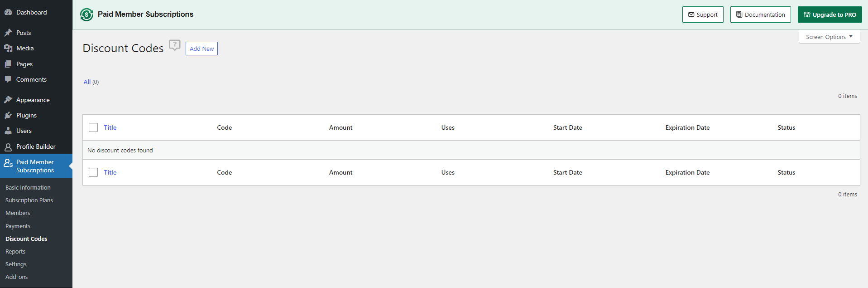Click the Expiration Date column header

click(687, 127)
